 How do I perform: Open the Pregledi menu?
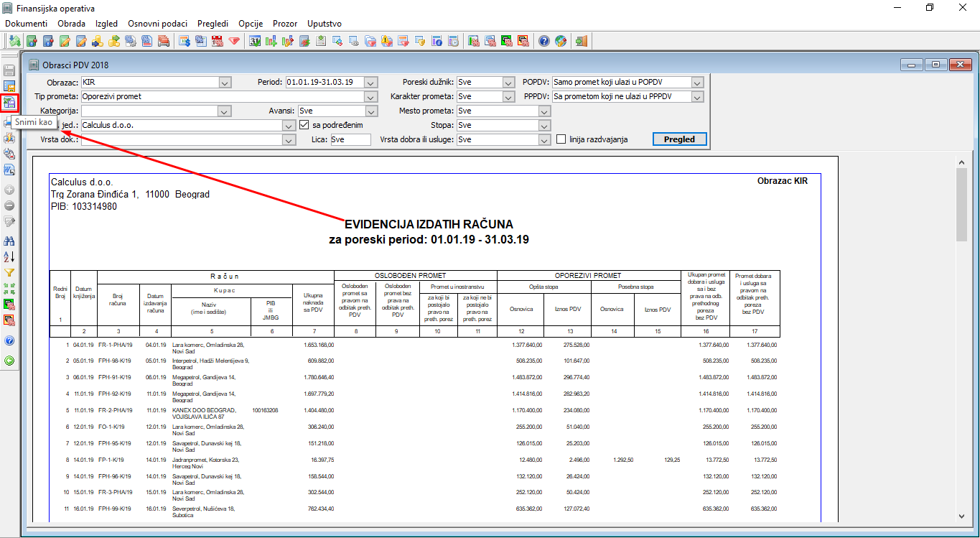[x=213, y=24]
